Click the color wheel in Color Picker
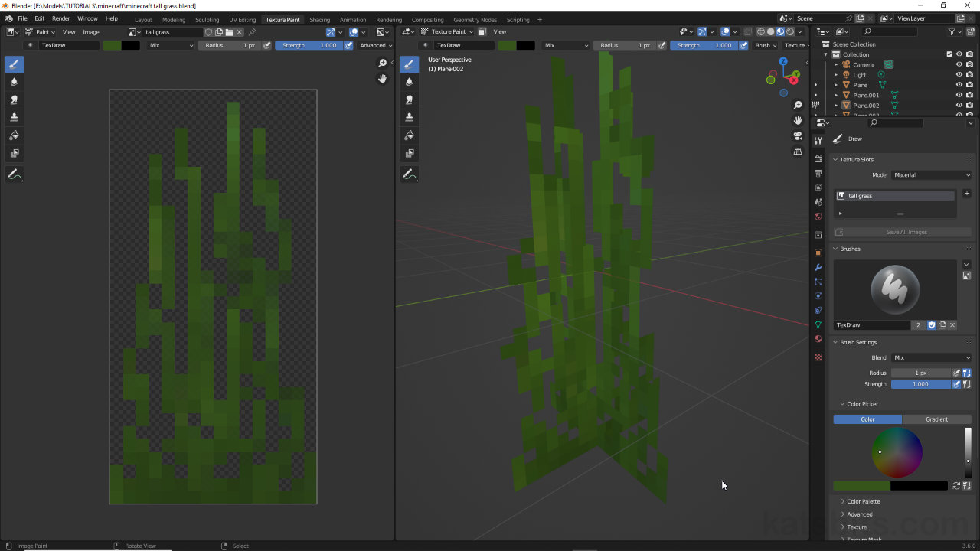The image size is (980, 551). click(x=897, y=452)
